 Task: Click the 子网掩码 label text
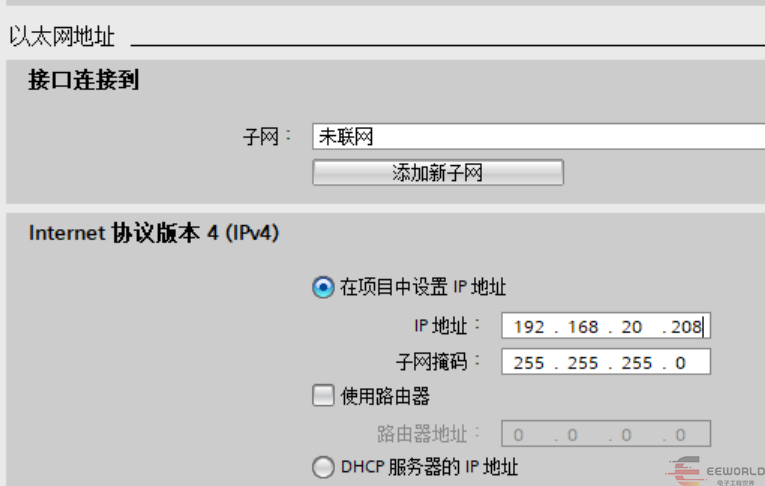(431, 362)
